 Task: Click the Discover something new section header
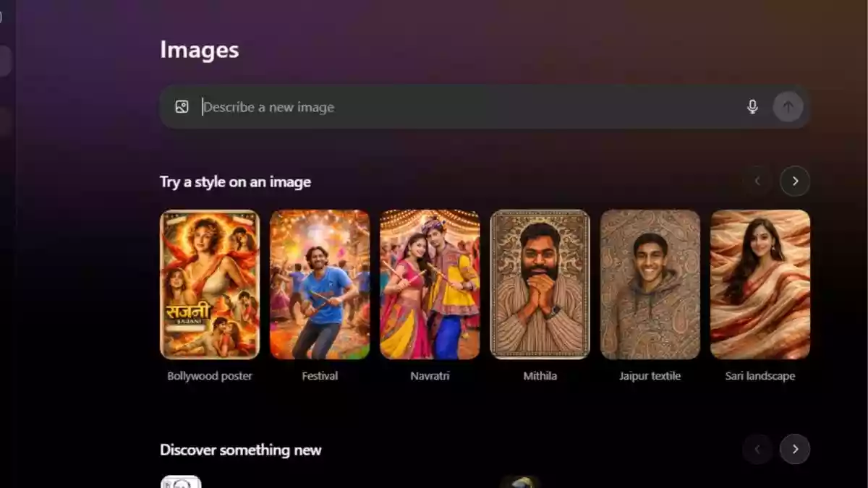pyautogui.click(x=240, y=449)
